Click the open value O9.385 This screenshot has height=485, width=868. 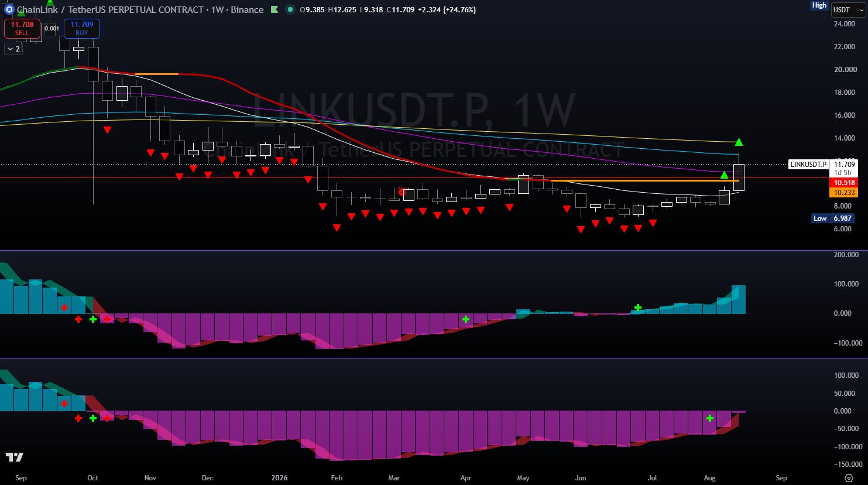312,10
